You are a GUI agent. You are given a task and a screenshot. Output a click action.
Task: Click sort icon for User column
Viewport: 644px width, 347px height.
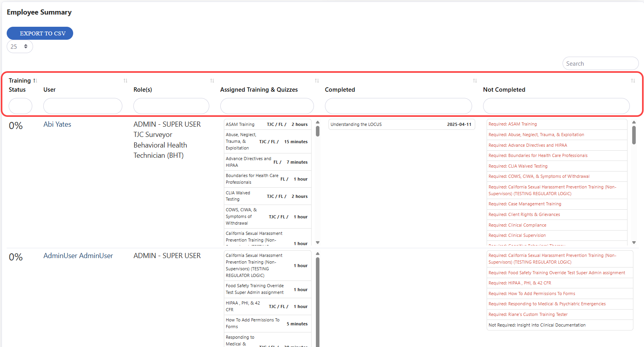(x=125, y=81)
